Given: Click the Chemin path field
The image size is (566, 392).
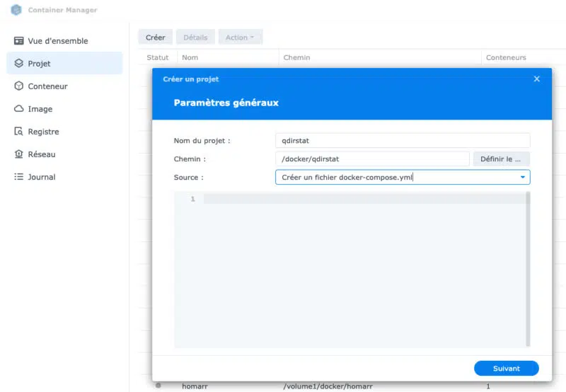Looking at the screenshot, I should point(372,158).
